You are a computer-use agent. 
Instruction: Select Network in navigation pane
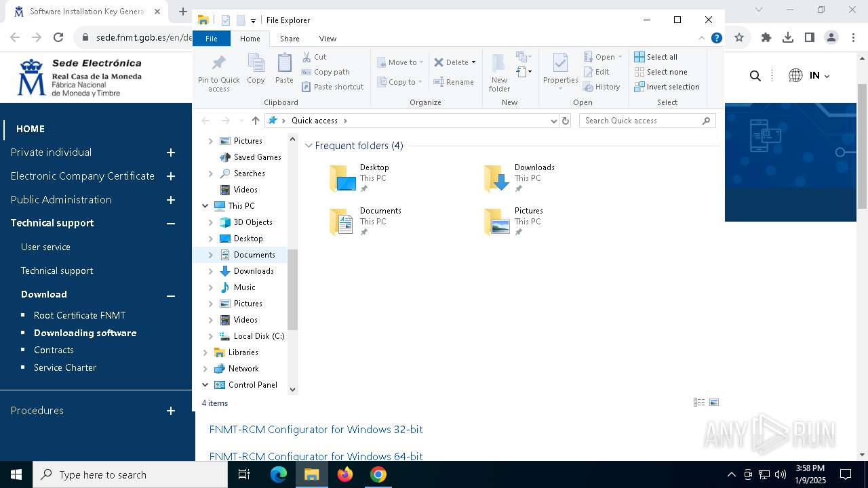(243, 369)
